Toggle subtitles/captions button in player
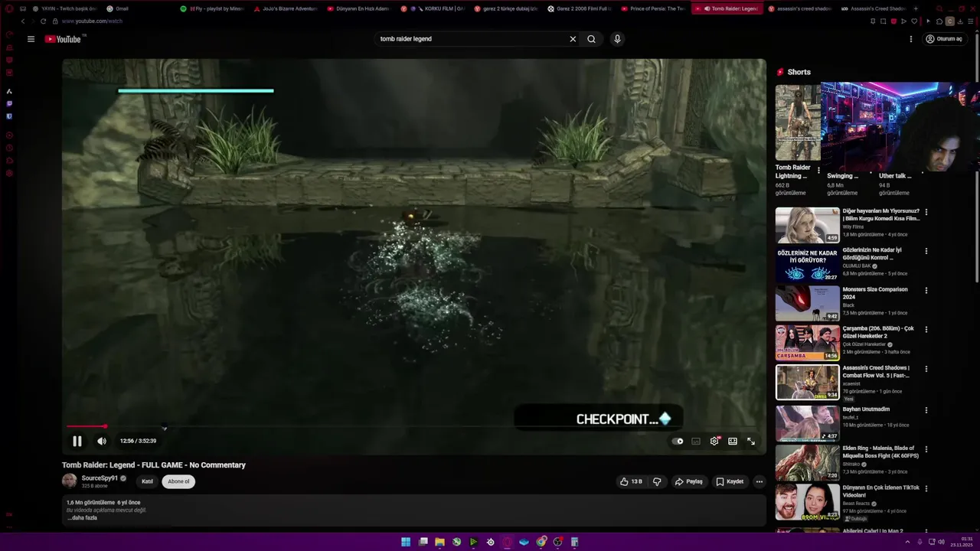This screenshot has height=551, width=980. (696, 441)
